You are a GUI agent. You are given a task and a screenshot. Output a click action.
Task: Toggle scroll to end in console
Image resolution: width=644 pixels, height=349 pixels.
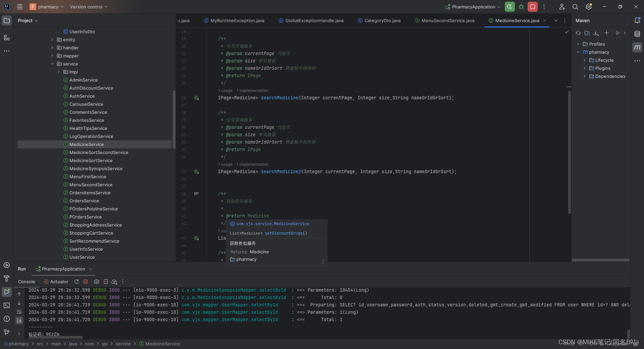[19, 320]
